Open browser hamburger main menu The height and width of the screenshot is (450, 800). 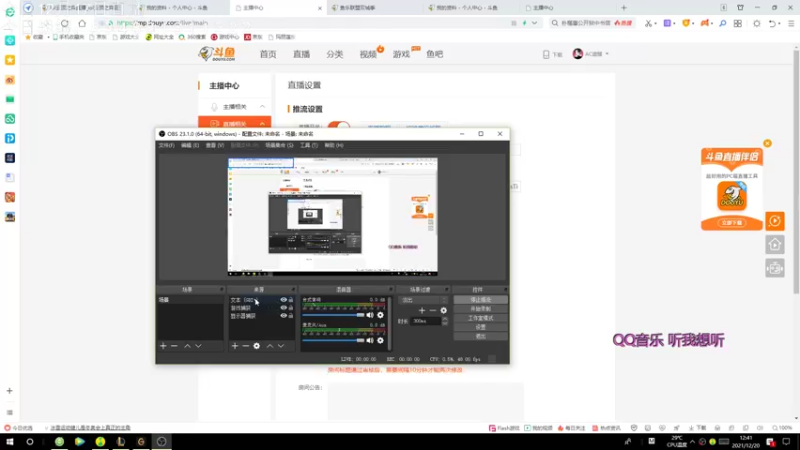point(791,23)
